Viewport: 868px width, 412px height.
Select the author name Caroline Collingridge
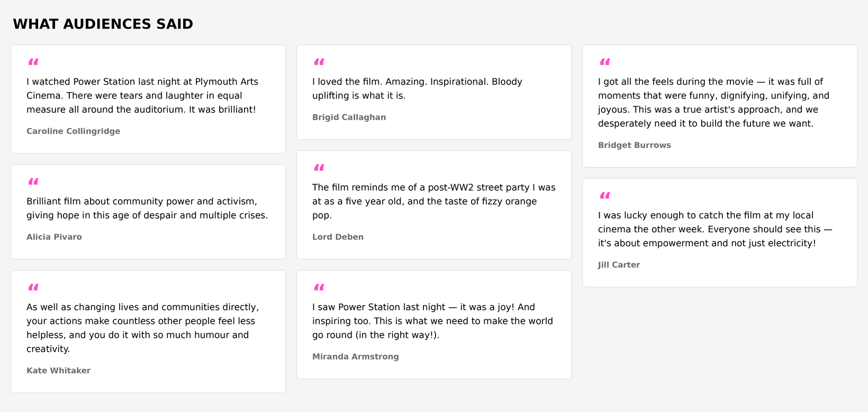click(x=74, y=131)
